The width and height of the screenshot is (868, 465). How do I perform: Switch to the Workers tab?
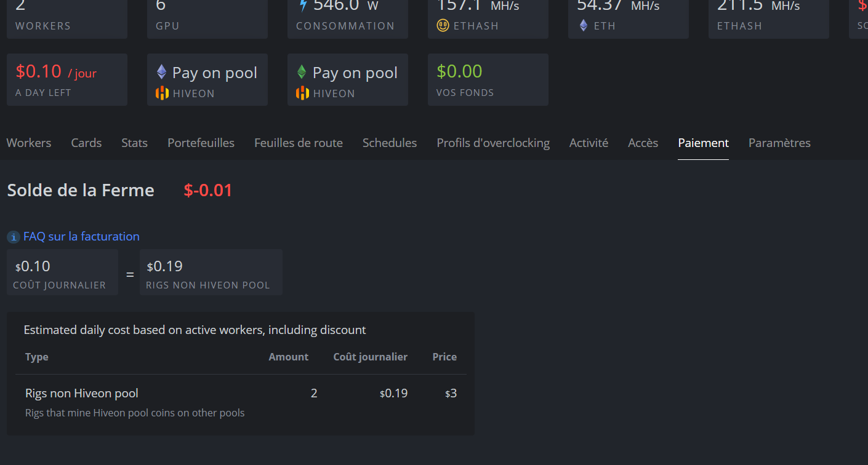(29, 143)
